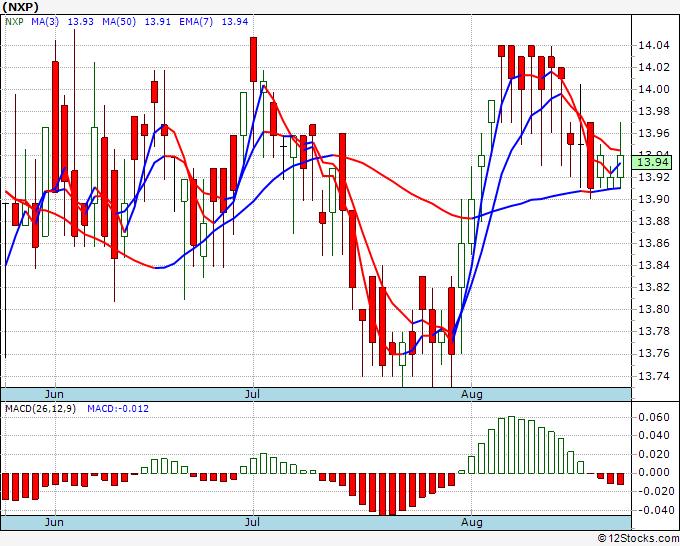Click the Jul label on price chart axis
The image size is (680, 546).
252,394
